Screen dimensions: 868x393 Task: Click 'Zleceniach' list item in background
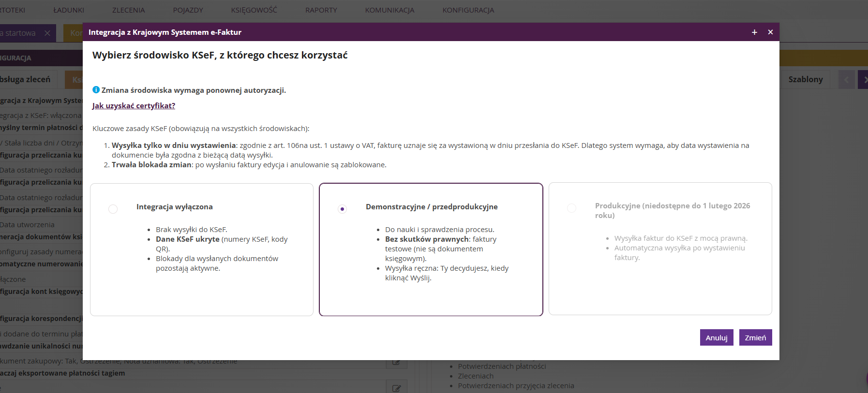click(x=476, y=376)
